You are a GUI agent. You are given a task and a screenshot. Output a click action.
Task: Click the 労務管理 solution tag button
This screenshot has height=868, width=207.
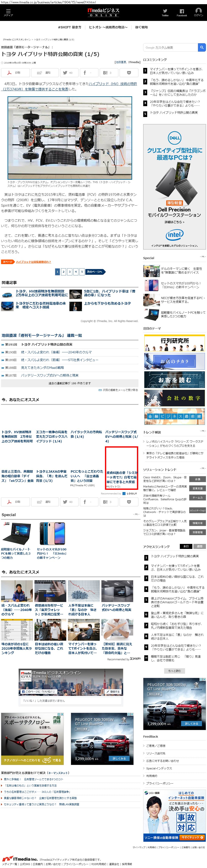tap(198, 532)
